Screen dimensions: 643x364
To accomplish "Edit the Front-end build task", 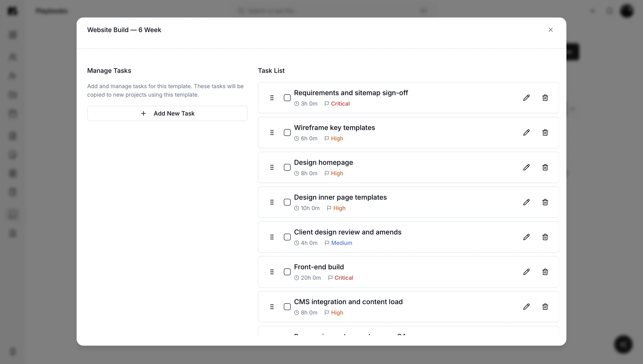I will pos(526,272).
